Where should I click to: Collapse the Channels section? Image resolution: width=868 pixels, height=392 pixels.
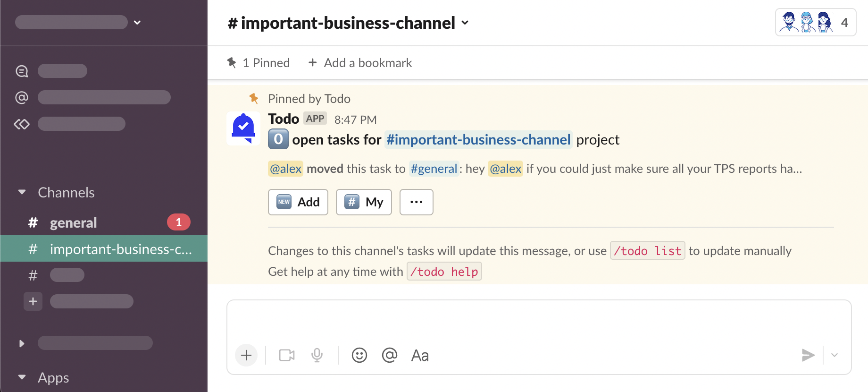coord(22,192)
